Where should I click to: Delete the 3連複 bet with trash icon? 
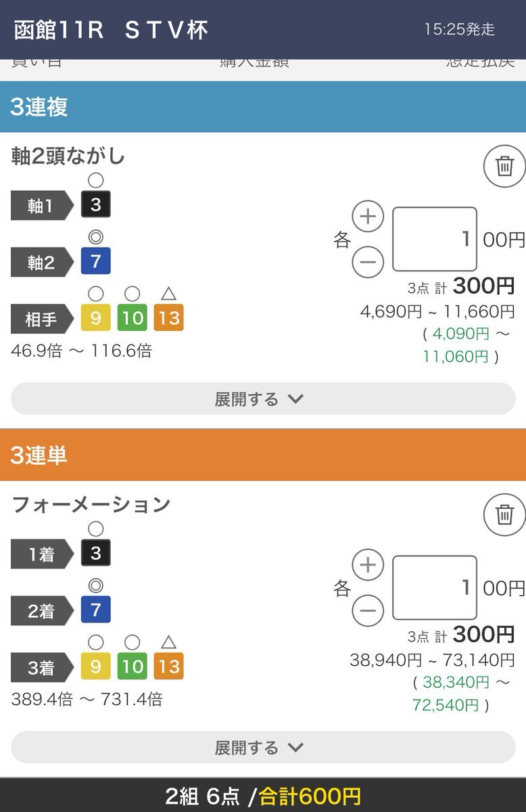[x=504, y=166]
